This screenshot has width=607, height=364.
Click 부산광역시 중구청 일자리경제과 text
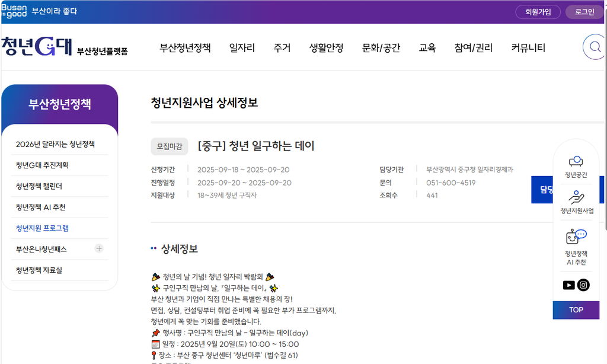click(x=469, y=170)
